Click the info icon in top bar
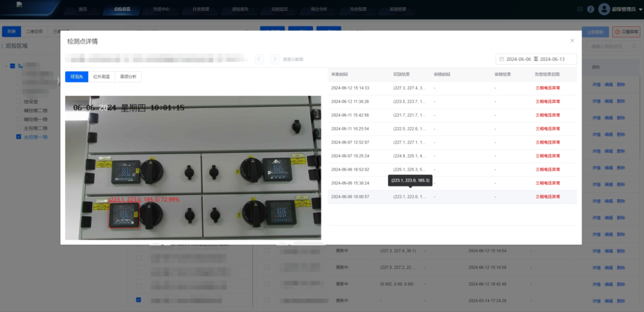 590,9
